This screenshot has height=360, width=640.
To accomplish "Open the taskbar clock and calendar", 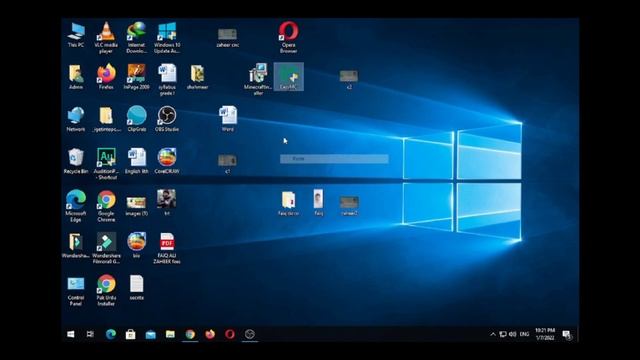I will 545,334.
